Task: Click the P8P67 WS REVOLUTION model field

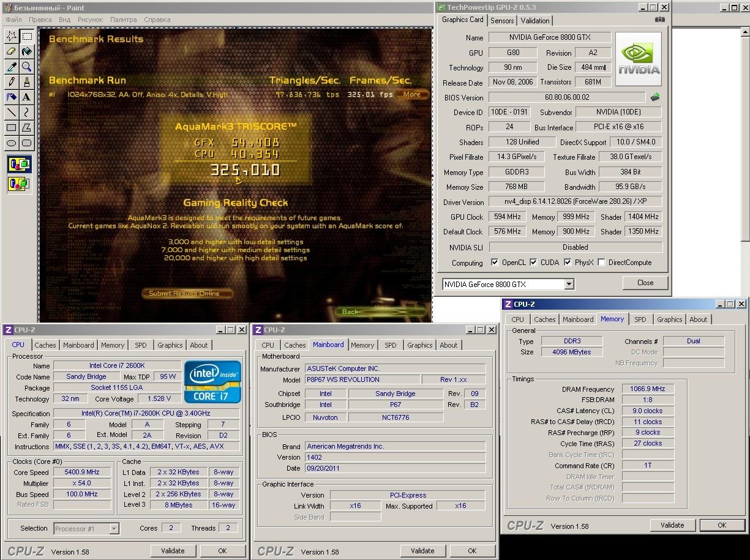Action: coord(362,379)
